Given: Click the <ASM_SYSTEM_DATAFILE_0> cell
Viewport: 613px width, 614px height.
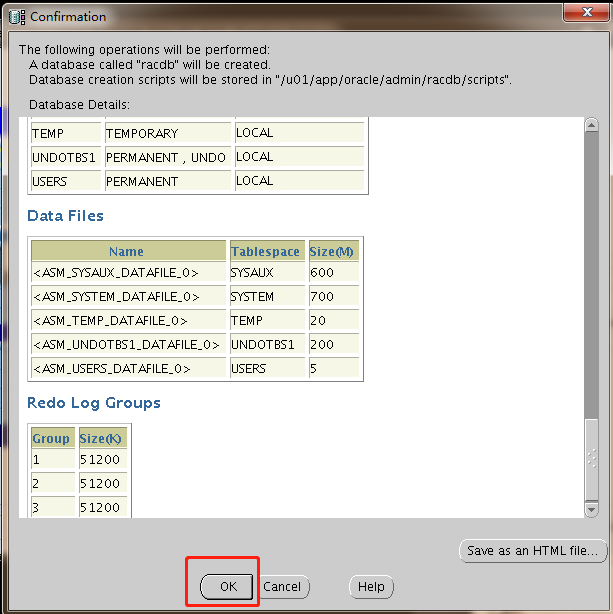Looking at the screenshot, I should pyautogui.click(x=128, y=296).
